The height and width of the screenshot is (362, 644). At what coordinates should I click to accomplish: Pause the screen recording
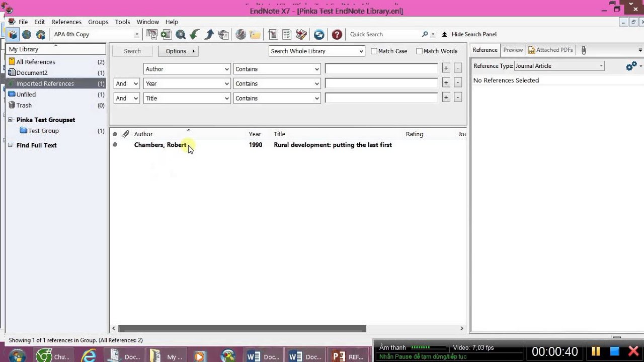pos(596,351)
